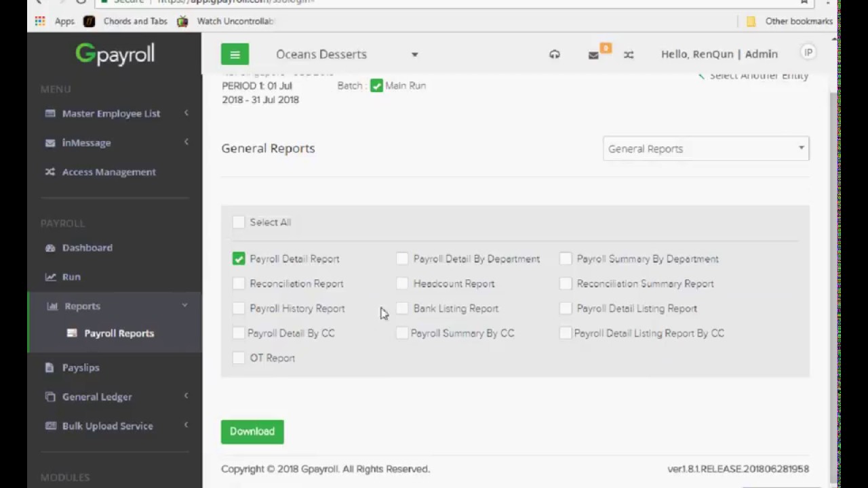The height and width of the screenshot is (488, 868).
Task: Click the Run line chart icon
Action: click(50, 277)
